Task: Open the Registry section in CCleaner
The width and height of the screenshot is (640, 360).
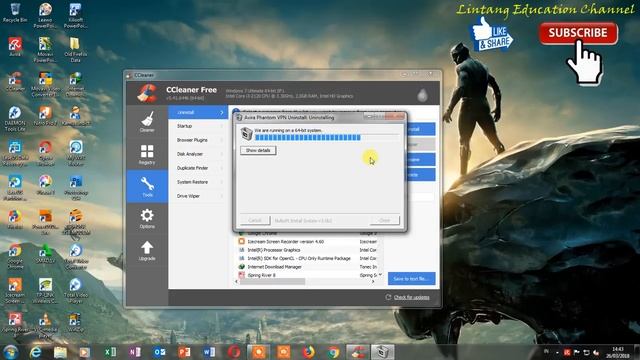Action: [147, 154]
